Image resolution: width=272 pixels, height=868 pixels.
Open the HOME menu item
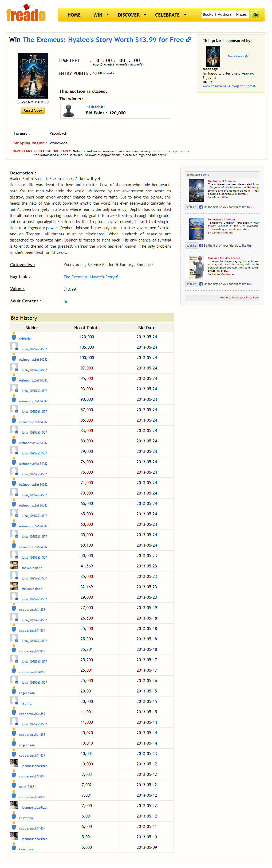(74, 15)
